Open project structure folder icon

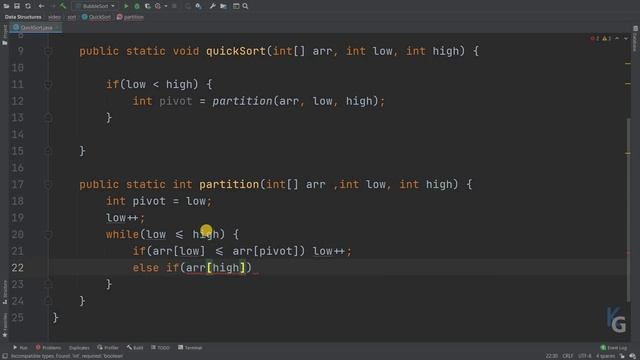click(223, 6)
